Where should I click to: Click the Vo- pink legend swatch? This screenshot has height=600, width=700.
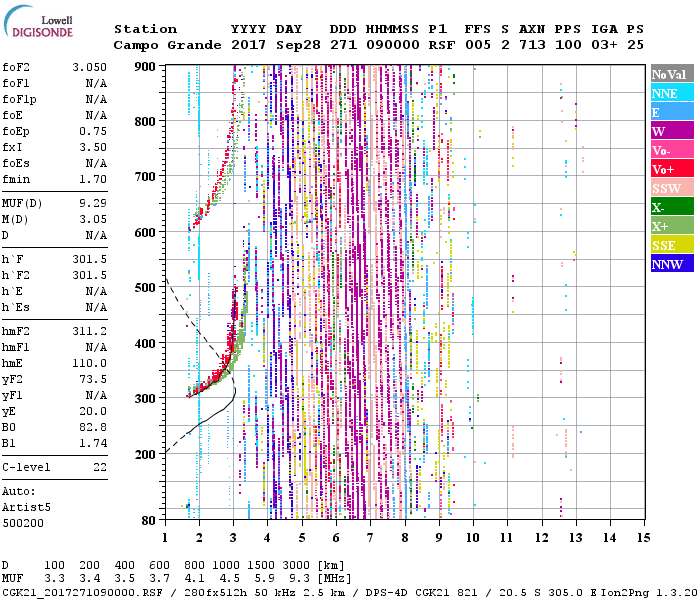tap(668, 150)
